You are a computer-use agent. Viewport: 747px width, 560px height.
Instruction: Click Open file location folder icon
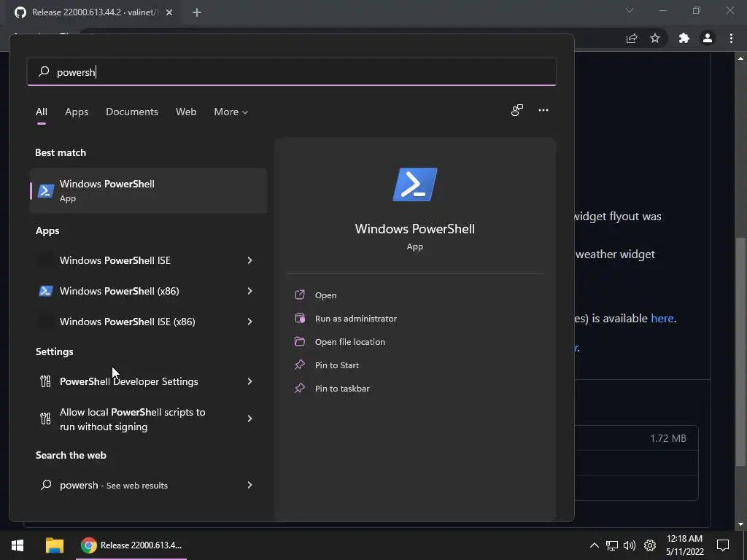[x=300, y=341]
